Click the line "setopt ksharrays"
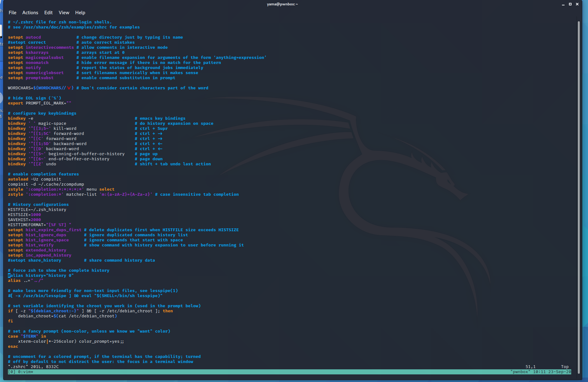 [66, 53]
